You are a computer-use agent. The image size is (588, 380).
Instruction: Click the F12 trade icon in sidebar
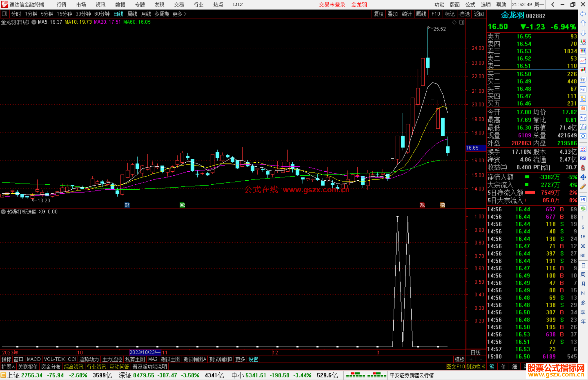(x=583, y=118)
